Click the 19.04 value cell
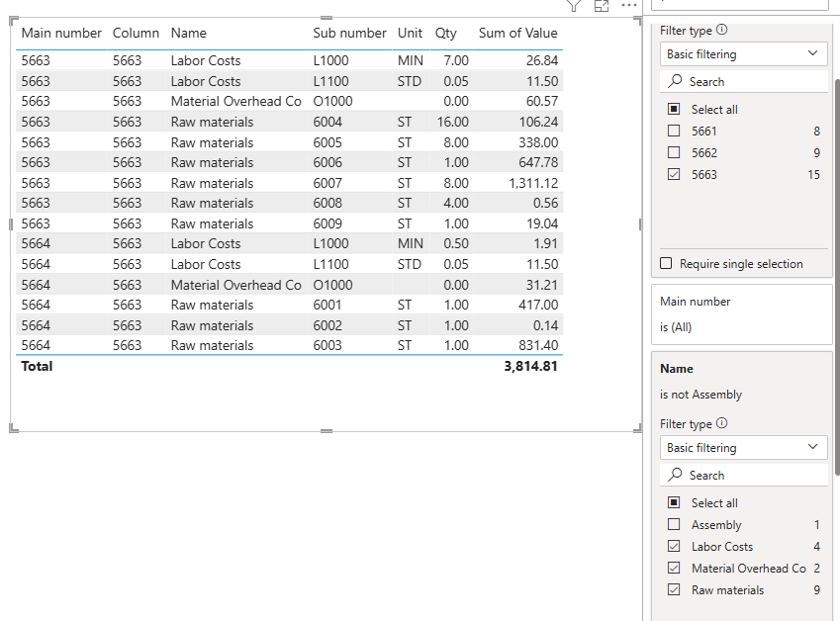This screenshot has width=840, height=621. (x=541, y=223)
